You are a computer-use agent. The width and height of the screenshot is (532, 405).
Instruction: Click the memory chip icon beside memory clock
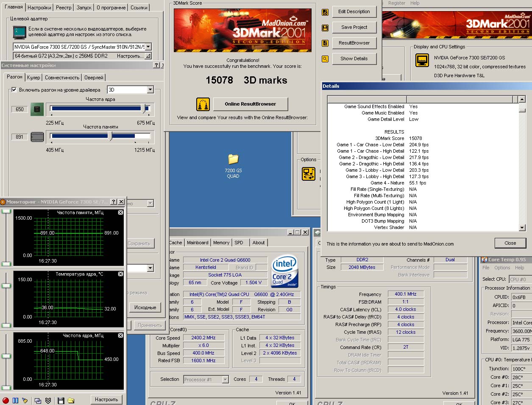[x=37, y=137]
